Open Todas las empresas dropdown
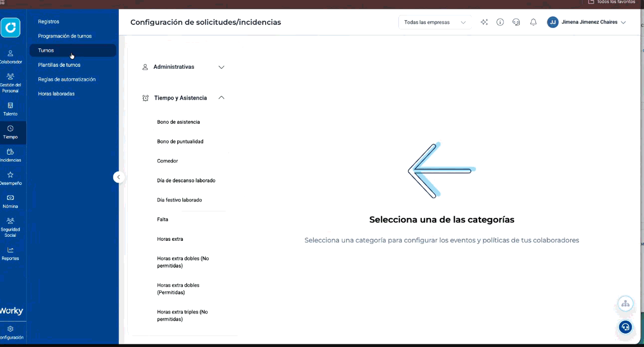 pos(435,22)
